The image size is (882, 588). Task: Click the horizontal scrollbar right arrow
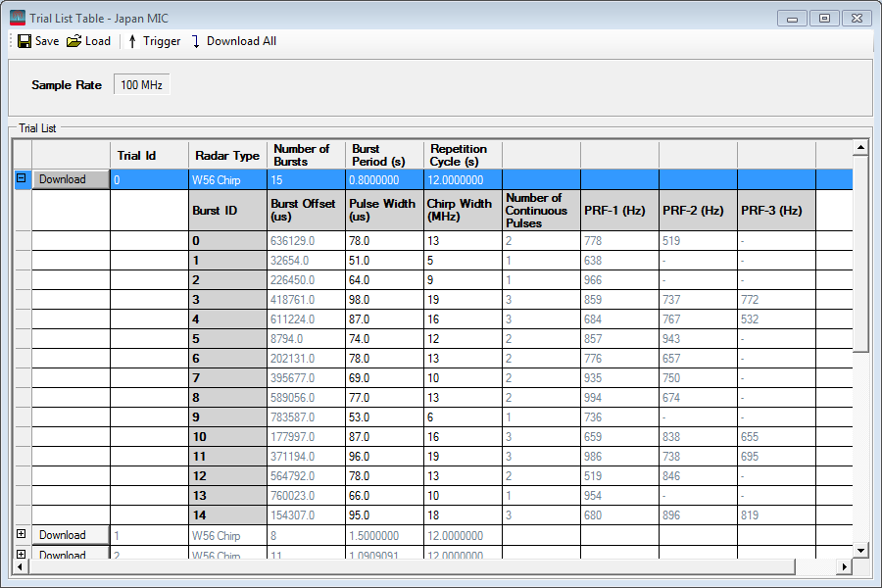click(x=844, y=567)
